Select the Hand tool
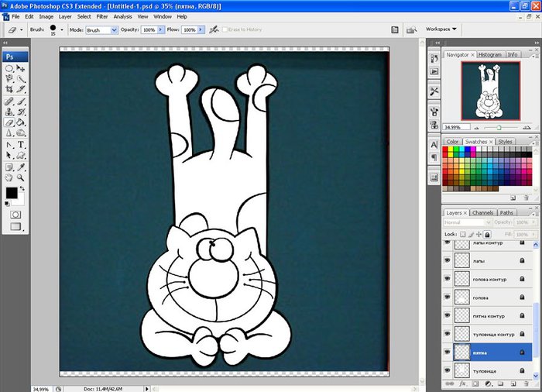This screenshot has height=392, width=542. click(9, 178)
